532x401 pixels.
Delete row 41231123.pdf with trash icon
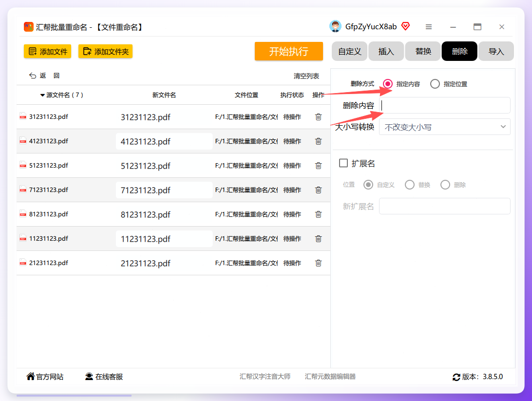pyautogui.click(x=318, y=141)
